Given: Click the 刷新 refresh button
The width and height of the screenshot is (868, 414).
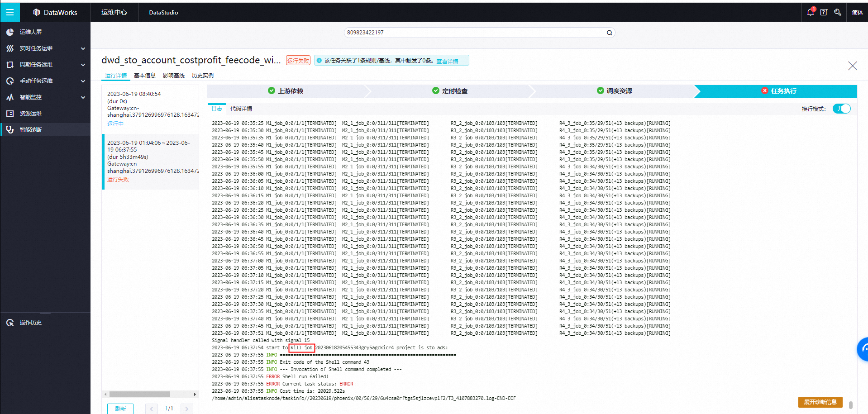Looking at the screenshot, I should click(x=120, y=409).
